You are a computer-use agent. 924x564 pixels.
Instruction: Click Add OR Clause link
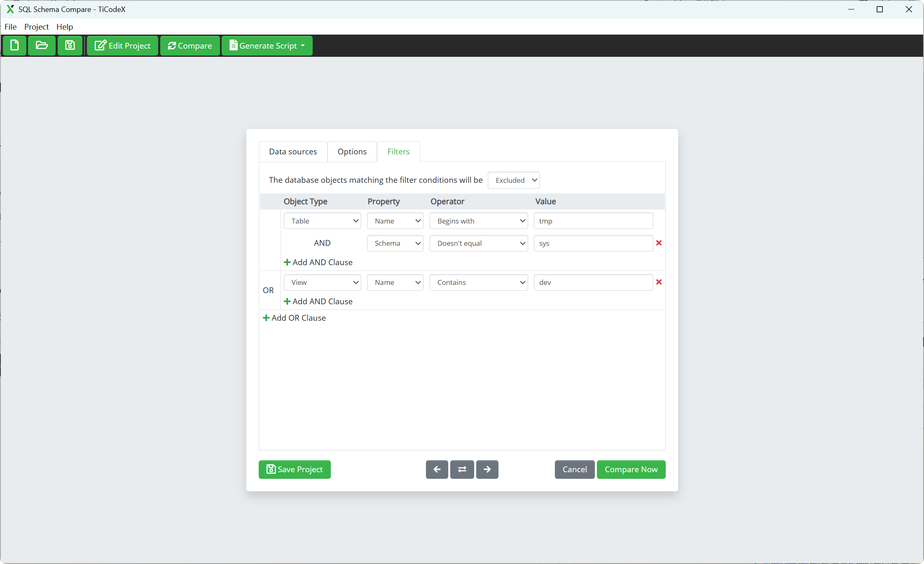pyautogui.click(x=295, y=318)
